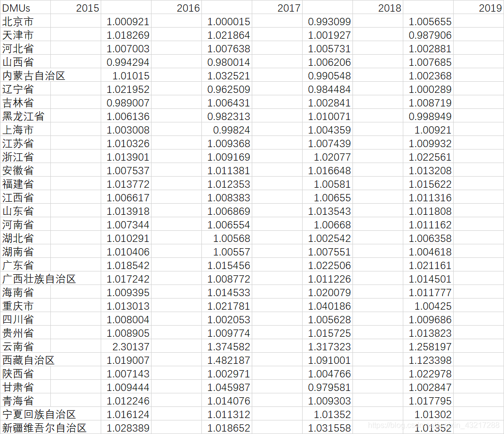Click cell with value 1.007685
Viewport: 504px width, 434px height.
coord(428,61)
